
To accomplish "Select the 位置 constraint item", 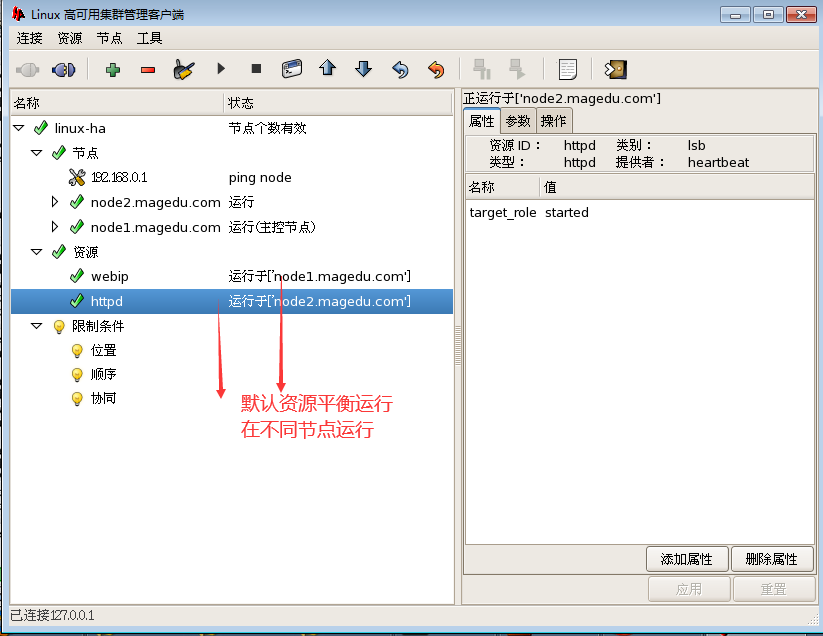I will (104, 350).
